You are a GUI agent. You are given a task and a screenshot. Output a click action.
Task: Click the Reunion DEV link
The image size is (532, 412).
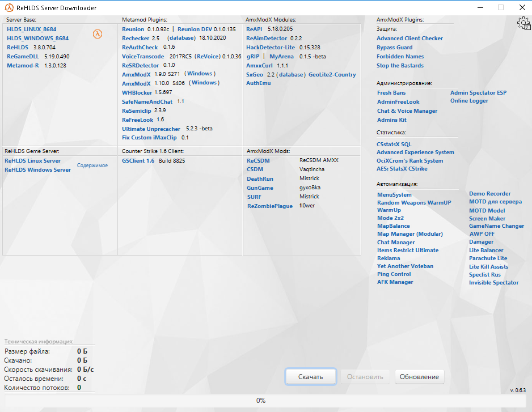(x=195, y=29)
